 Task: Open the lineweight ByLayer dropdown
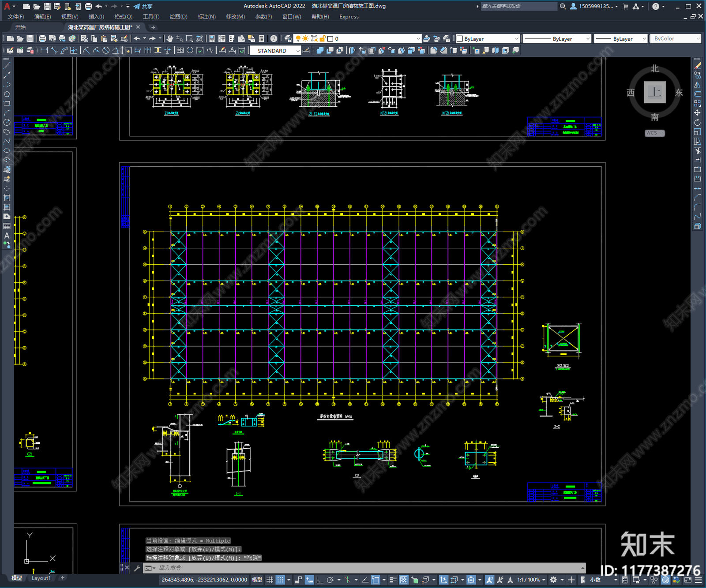click(x=620, y=39)
